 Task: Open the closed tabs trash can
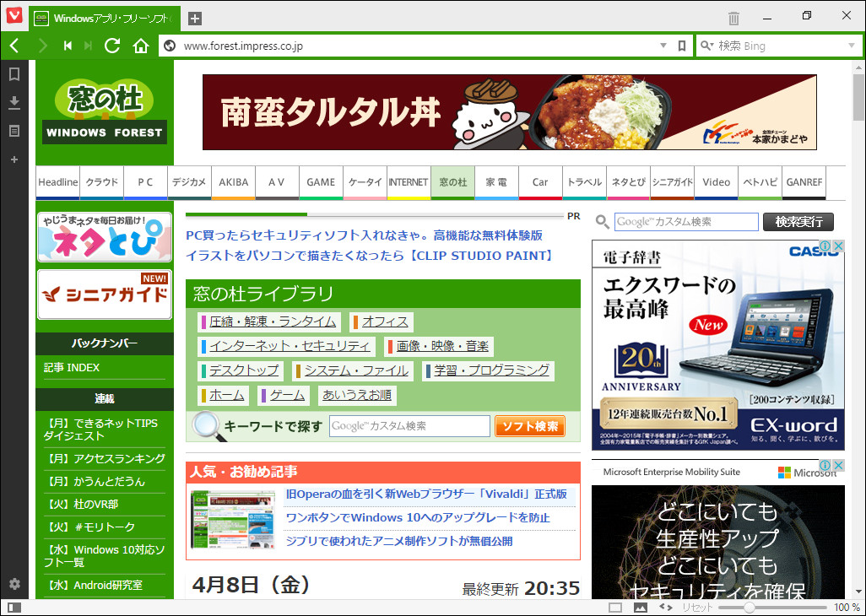(734, 19)
